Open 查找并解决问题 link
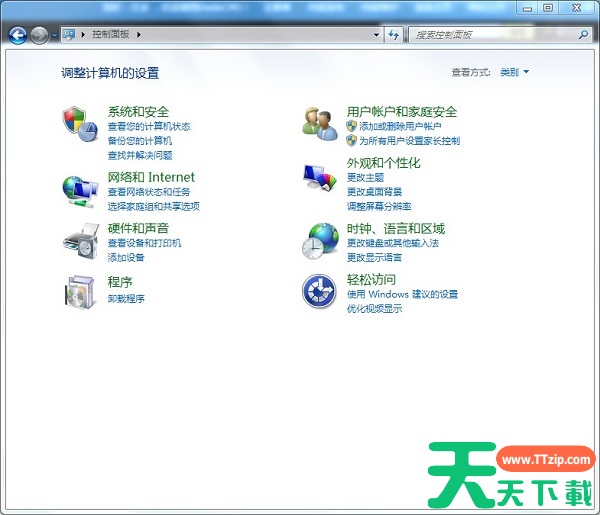The image size is (600, 515). (140, 155)
